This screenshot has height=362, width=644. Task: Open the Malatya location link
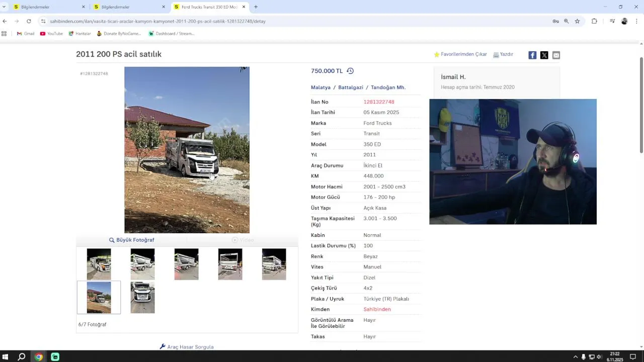pyautogui.click(x=320, y=87)
